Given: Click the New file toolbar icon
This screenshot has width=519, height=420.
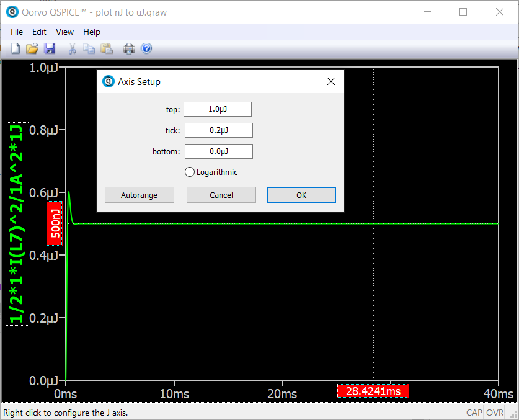Looking at the screenshot, I should tap(16, 48).
